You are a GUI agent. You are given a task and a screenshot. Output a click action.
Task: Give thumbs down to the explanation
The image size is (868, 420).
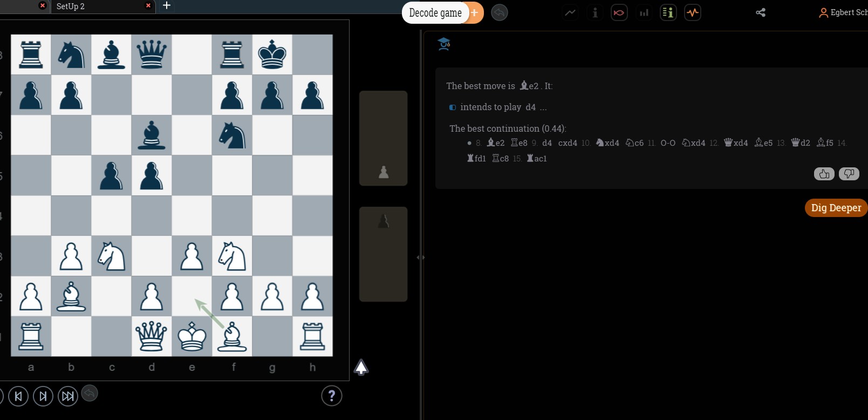coord(849,174)
